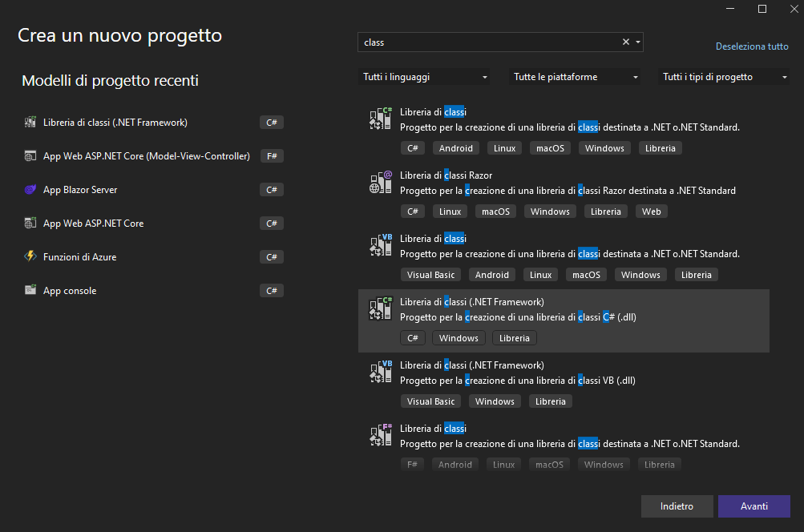This screenshot has width=804, height=532.
Task: Maximize the Crea un nuovo progetto window
Action: click(x=762, y=9)
